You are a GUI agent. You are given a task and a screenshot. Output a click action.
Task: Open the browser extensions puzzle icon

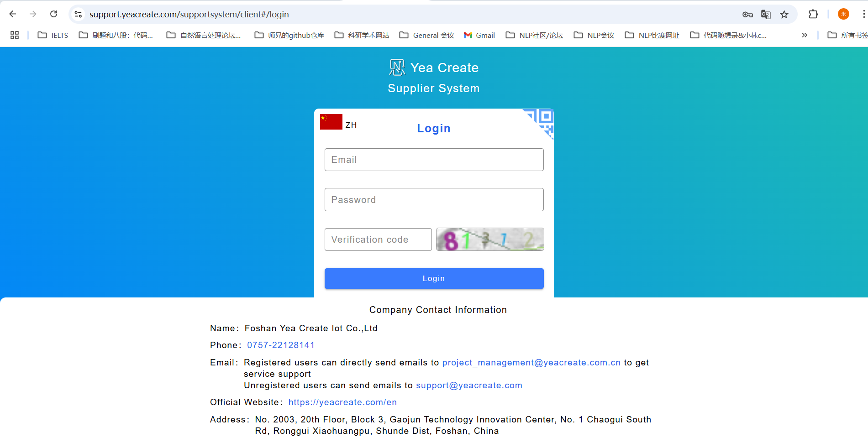(x=813, y=14)
